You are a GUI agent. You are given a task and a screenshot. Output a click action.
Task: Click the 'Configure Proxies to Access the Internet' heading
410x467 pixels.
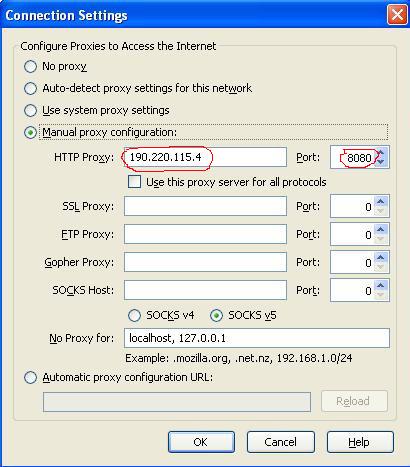click(118, 46)
